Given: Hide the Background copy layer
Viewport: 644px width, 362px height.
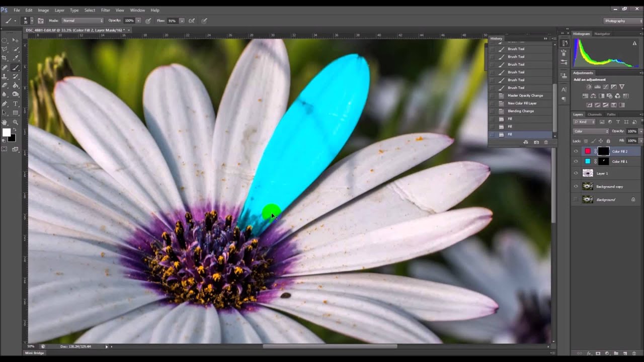Looking at the screenshot, I should [x=576, y=186].
